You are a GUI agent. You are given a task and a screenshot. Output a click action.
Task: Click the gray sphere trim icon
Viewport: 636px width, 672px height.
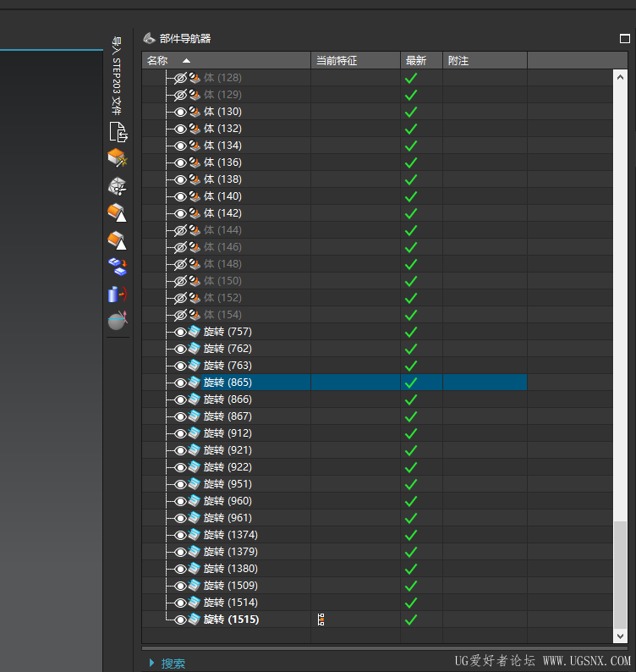(118, 321)
